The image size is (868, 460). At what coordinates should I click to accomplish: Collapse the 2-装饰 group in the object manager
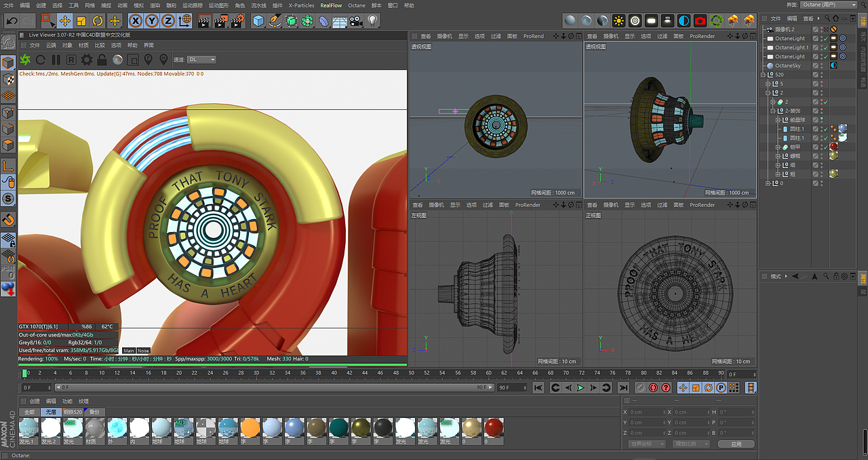point(773,111)
